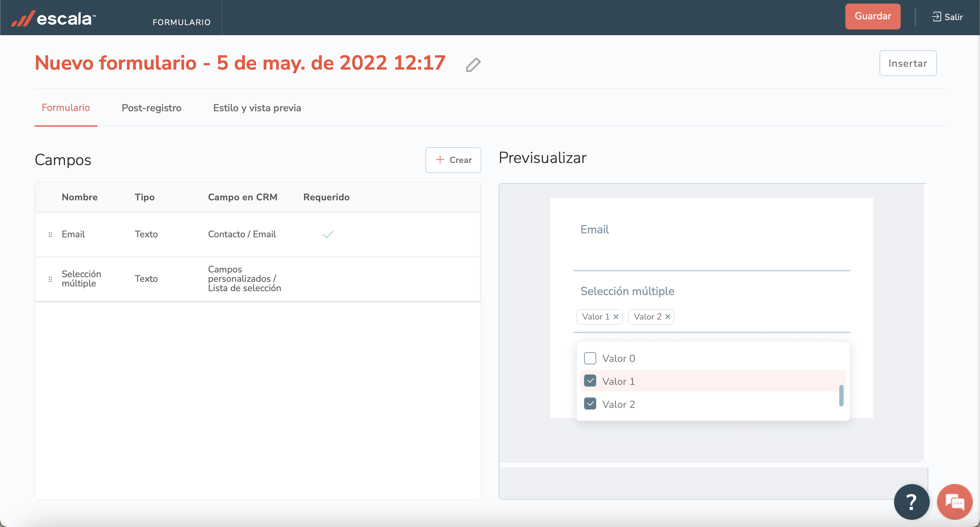The image size is (980, 527).
Task: Click the FORMULARIO header item
Action: (182, 22)
